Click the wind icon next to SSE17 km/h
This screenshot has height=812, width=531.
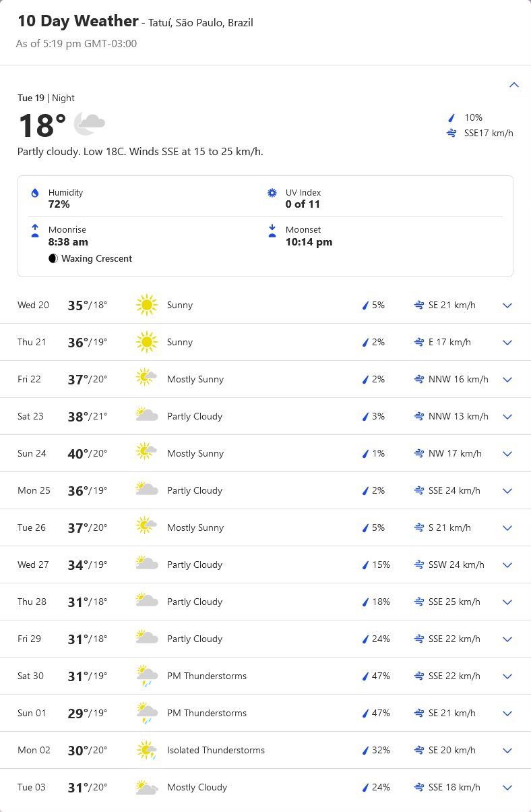(451, 133)
